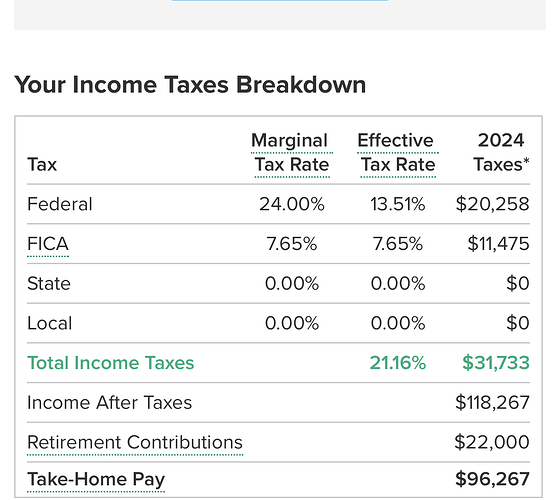Screen dimensions: 557x500
Task: Click the Income After Taxes label
Action: coord(109,403)
